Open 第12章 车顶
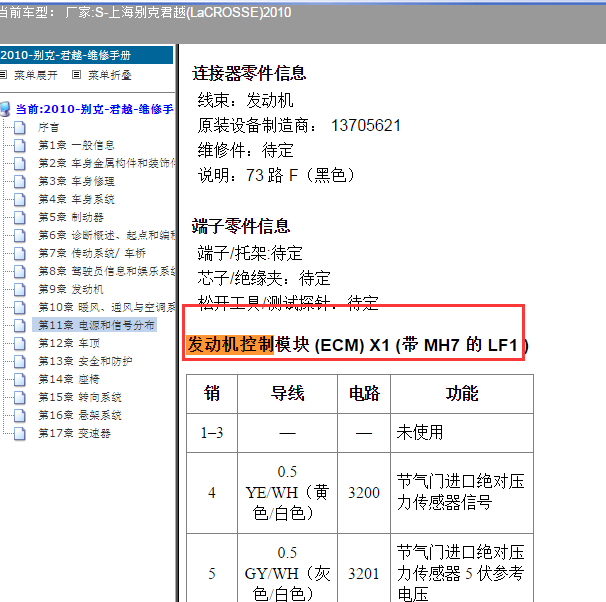The image size is (606, 602). tap(69, 343)
